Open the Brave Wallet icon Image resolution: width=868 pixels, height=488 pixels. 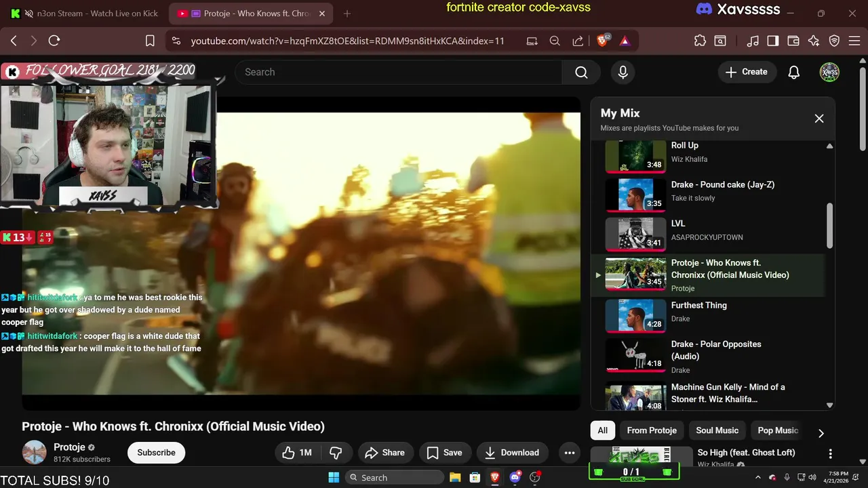click(x=793, y=41)
